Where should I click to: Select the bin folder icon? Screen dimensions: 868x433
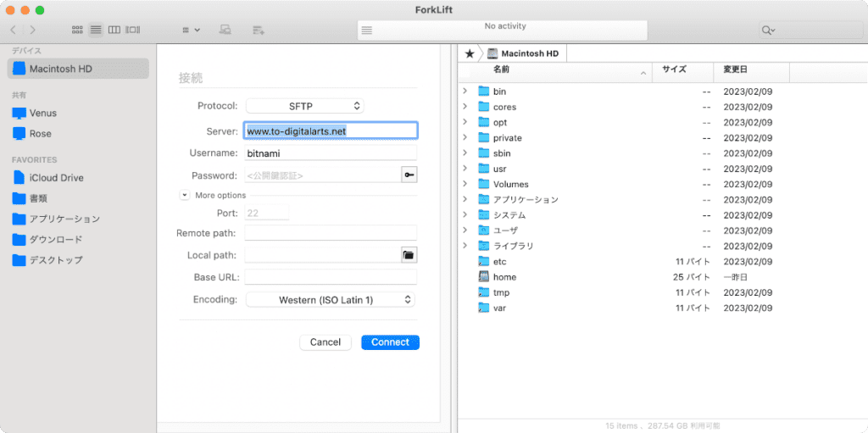click(484, 92)
